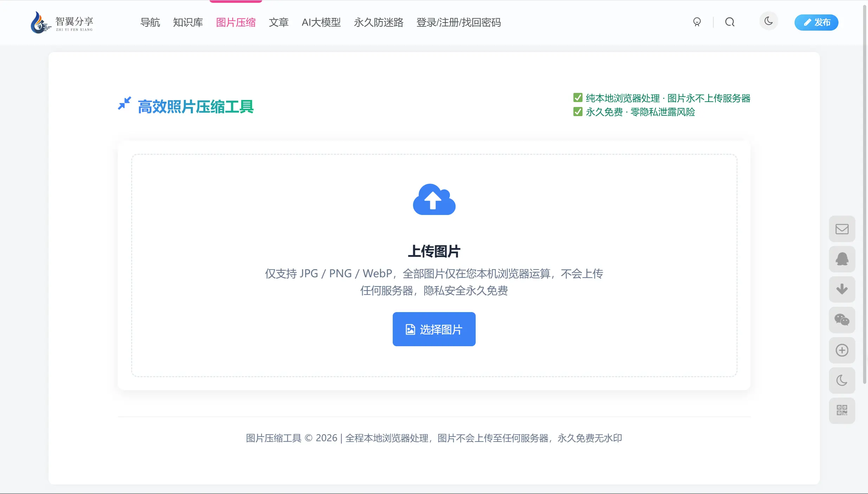Toggle night mode from sidebar moon

(x=842, y=381)
